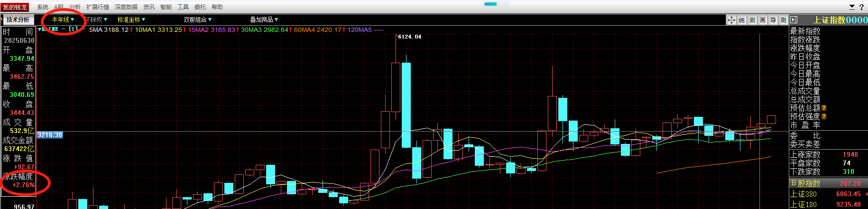Open the A股 menu
The height and width of the screenshot is (209, 868).
[59, 7]
